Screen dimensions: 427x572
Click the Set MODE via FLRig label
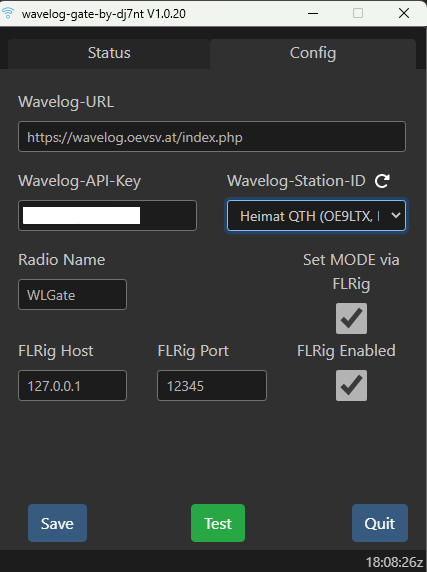tap(351, 272)
